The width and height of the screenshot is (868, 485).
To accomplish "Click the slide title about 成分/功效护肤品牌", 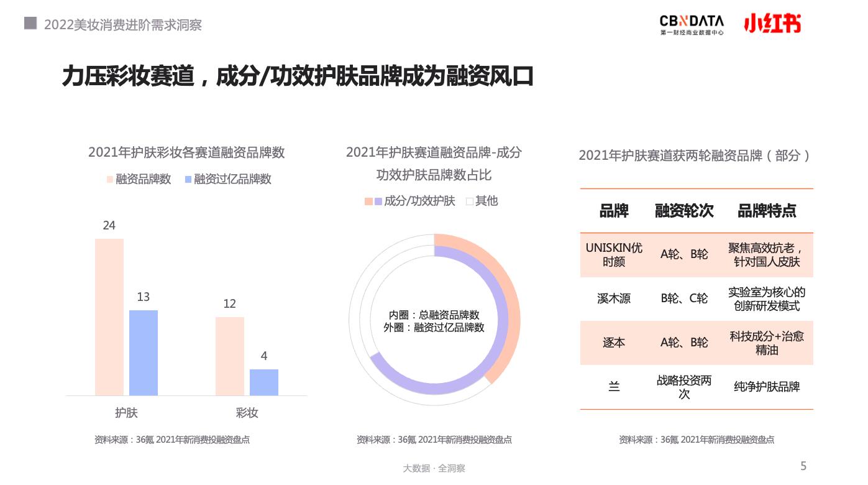I will [298, 76].
